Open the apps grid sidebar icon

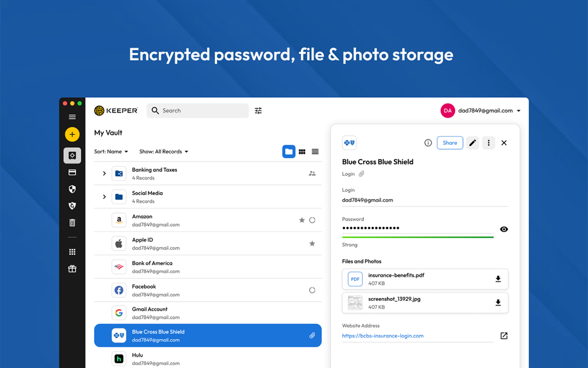point(72,252)
